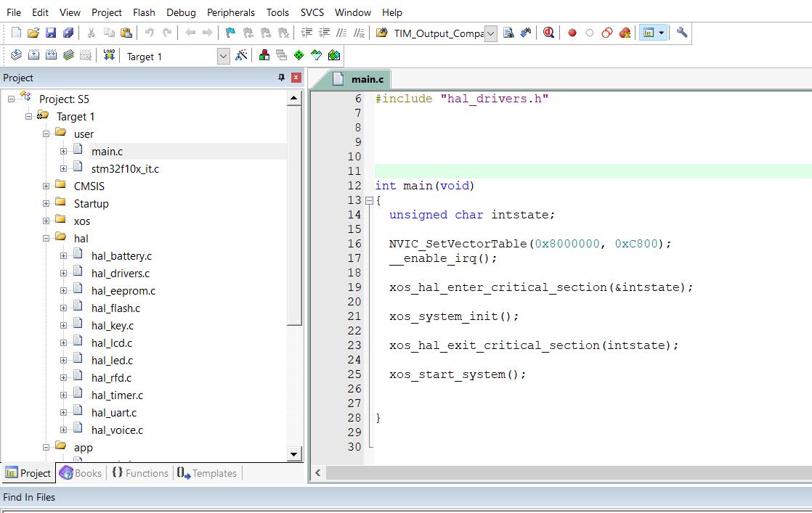Open the TIM_Output_Compa search dropdown
Screen dimensions: 812x513
pyautogui.click(x=491, y=34)
